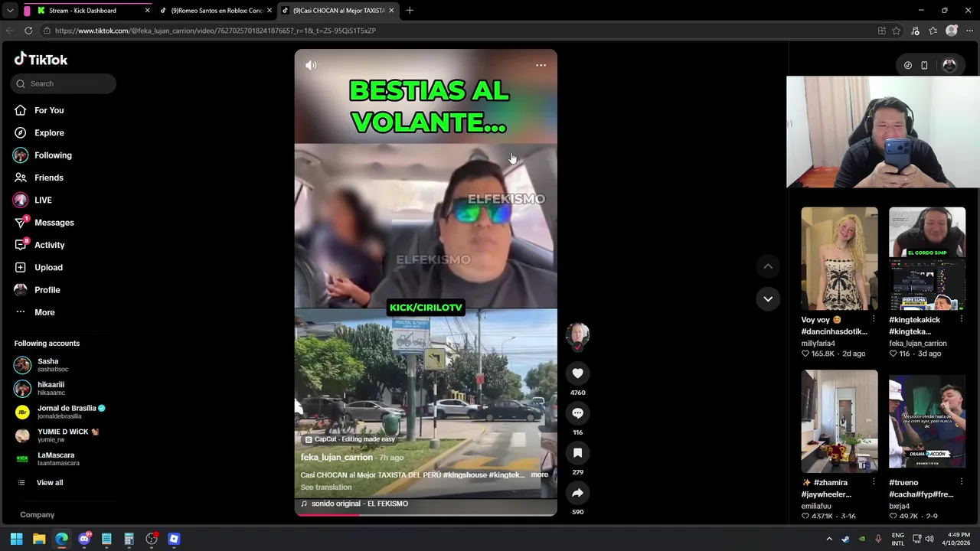This screenshot has width=980, height=551.
Task: Switch to the Romeo Santos en Roblox tab
Action: (216, 11)
